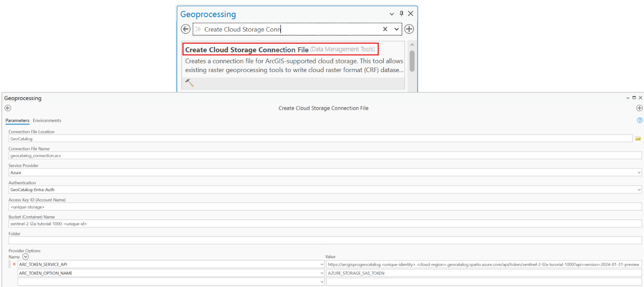Remove the ARC_TOKEN_SERVICE_API provider option row
Image resolution: width=644 pixels, height=287 pixels.
(14, 264)
